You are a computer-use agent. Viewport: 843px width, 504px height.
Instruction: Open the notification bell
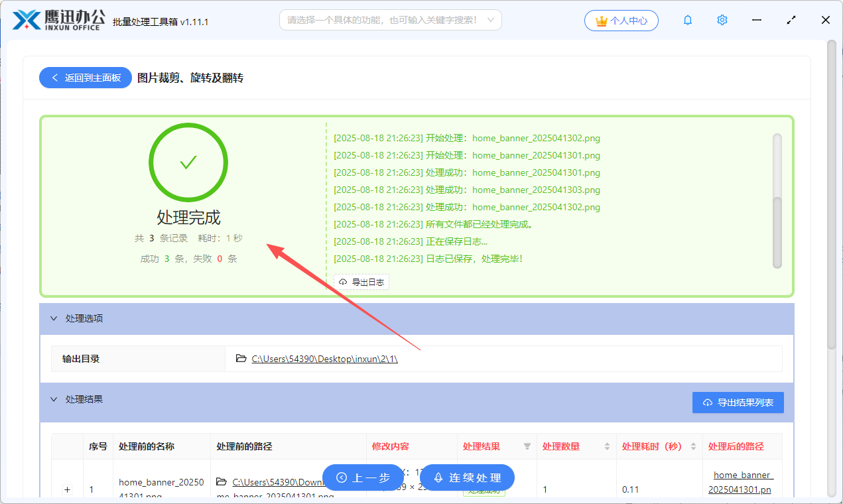[x=688, y=21]
